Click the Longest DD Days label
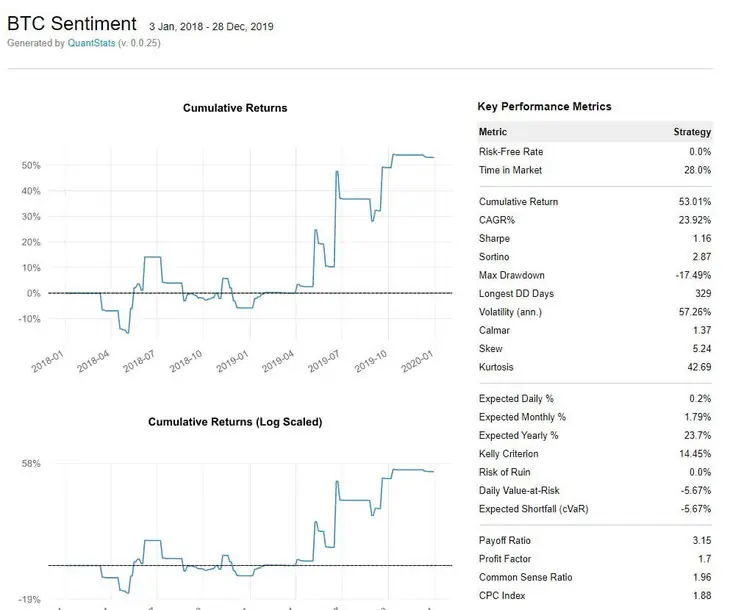The height and width of the screenshot is (610, 730). point(516,294)
